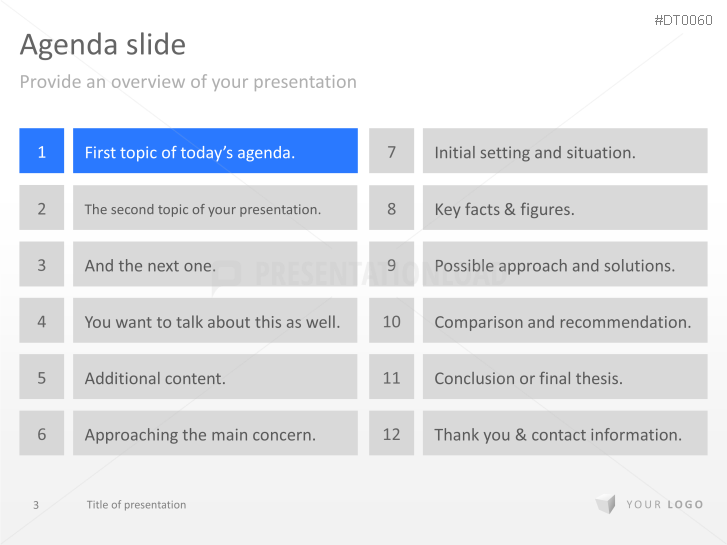The image size is (727, 545).
Task: Click the number 7 agenda box
Action: point(391,152)
